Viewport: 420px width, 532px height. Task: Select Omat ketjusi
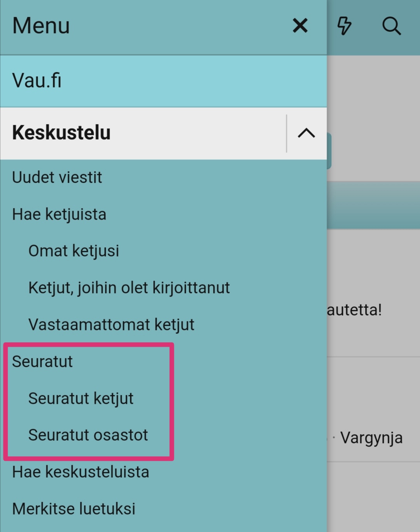(x=73, y=251)
